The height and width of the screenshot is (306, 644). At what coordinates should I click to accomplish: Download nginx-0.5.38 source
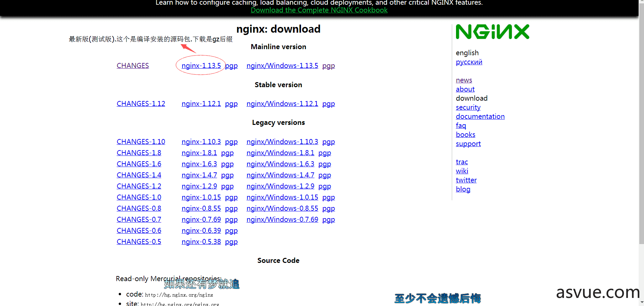tap(201, 242)
